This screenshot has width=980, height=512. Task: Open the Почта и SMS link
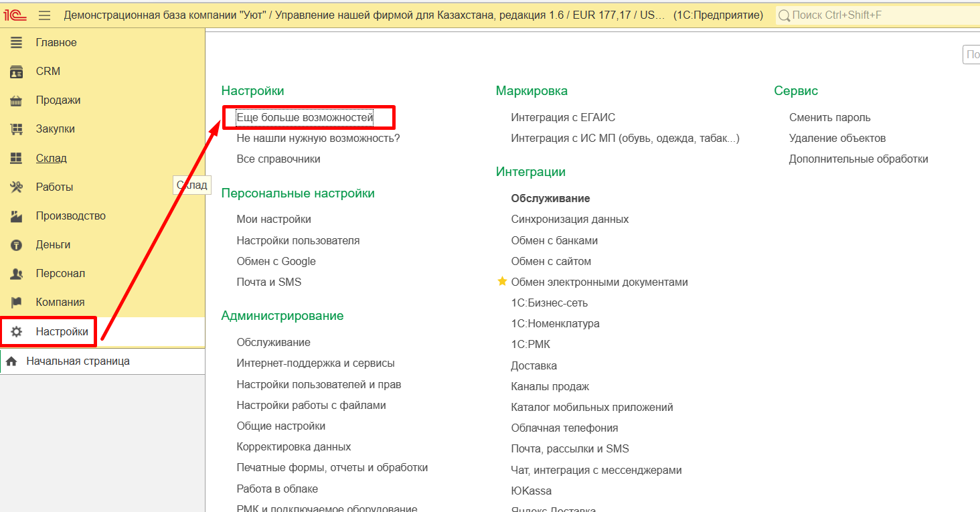click(269, 282)
